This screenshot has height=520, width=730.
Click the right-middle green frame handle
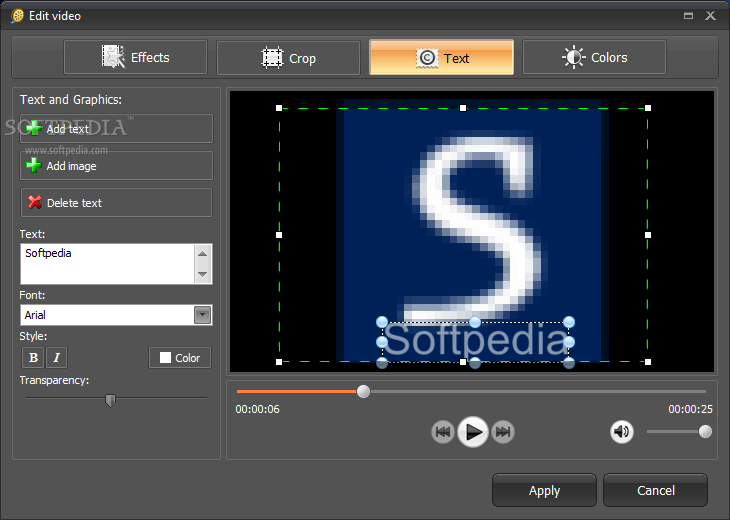tap(648, 235)
